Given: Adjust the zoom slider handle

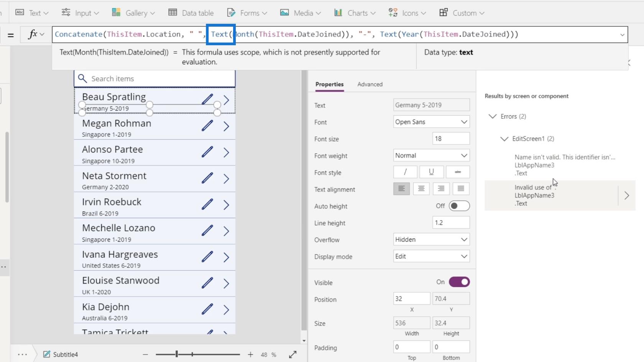Looking at the screenshot, I should tap(177, 354).
